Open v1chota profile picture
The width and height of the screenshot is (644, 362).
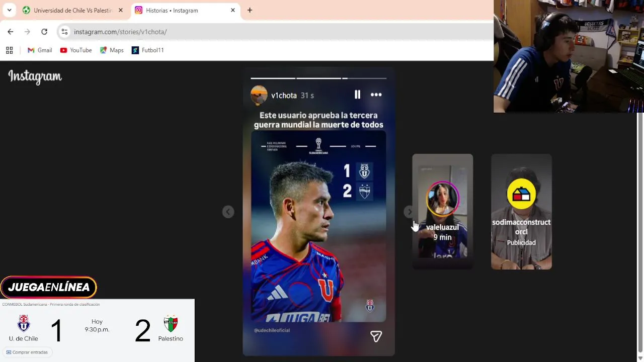pyautogui.click(x=259, y=95)
